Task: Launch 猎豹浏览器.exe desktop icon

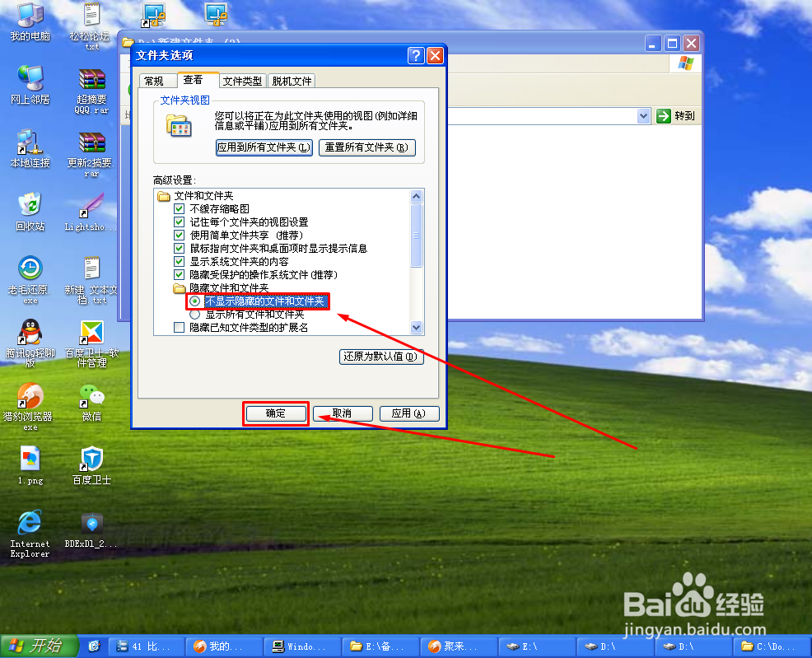Action: click(x=30, y=407)
